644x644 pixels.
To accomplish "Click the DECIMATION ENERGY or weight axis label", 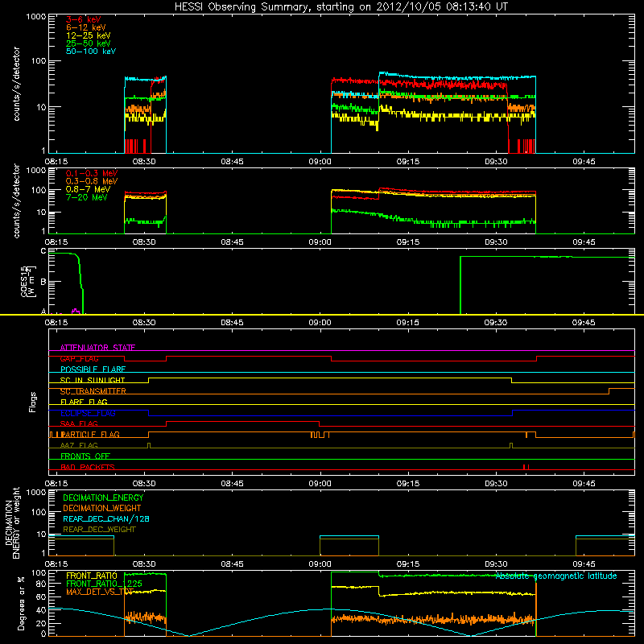I will (13, 523).
